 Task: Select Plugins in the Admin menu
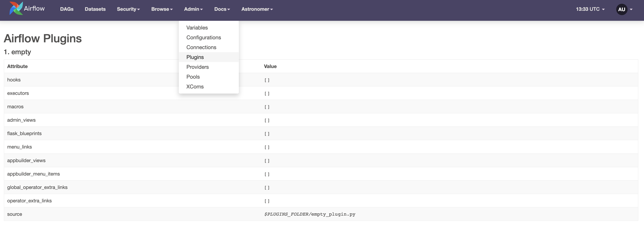coord(195,57)
